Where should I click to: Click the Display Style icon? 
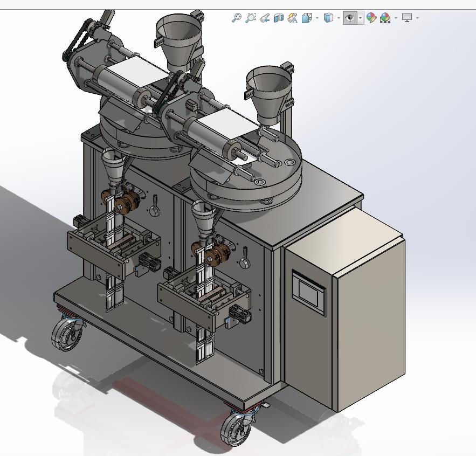coord(328,18)
